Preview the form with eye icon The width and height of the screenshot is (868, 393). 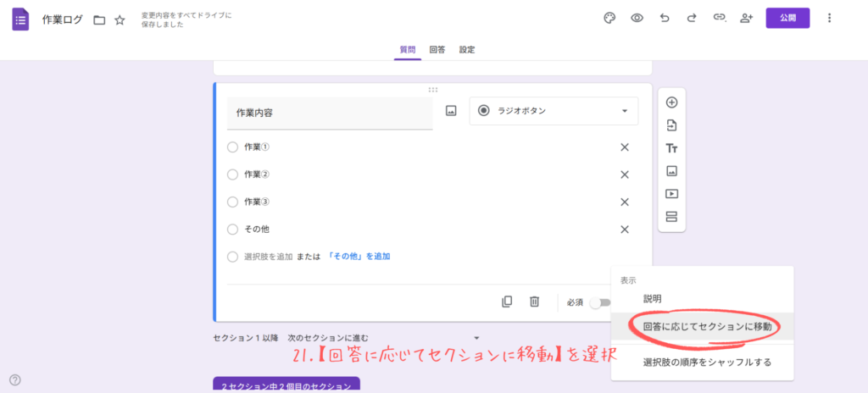point(637,18)
